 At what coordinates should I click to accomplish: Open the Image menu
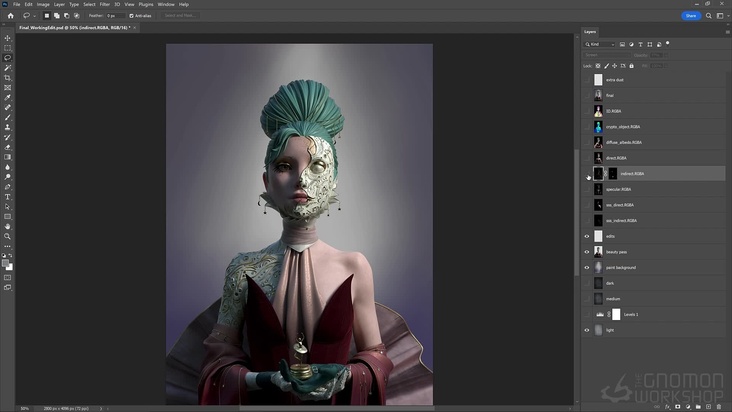pyautogui.click(x=43, y=4)
